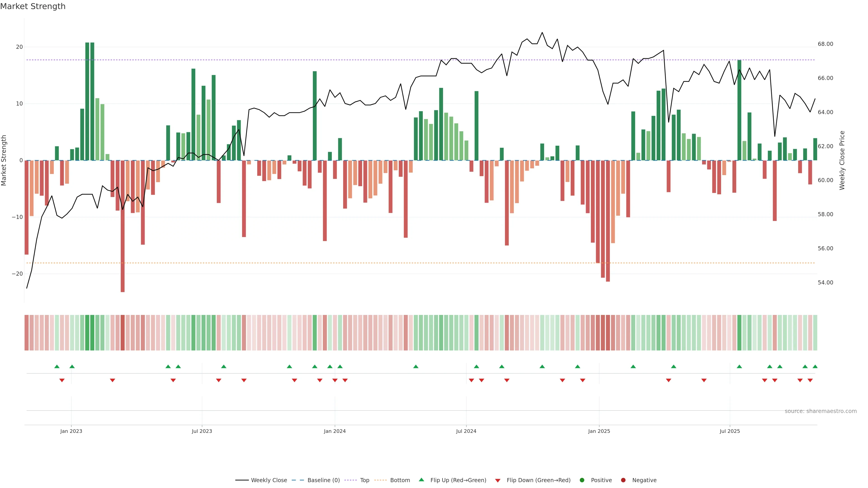Viewport: 868px width, 488px height.
Task: Click the rightmost green flip-up marker
Action: [815, 366]
